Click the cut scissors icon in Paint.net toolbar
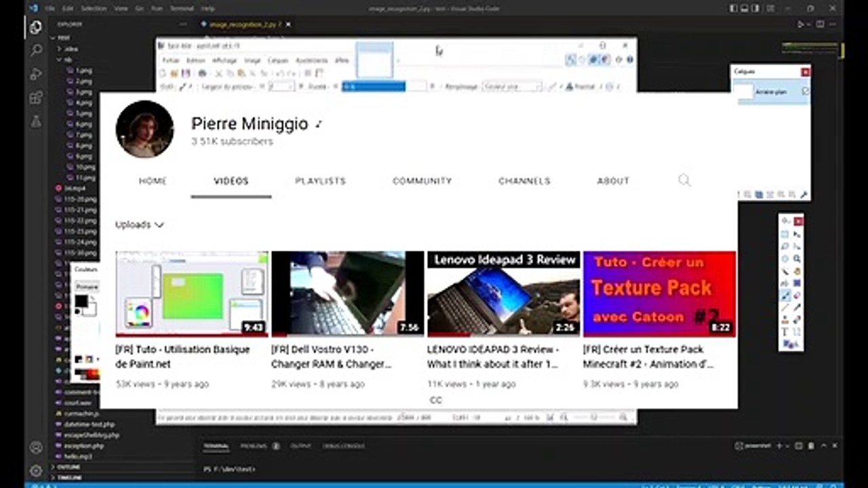 (x=219, y=73)
